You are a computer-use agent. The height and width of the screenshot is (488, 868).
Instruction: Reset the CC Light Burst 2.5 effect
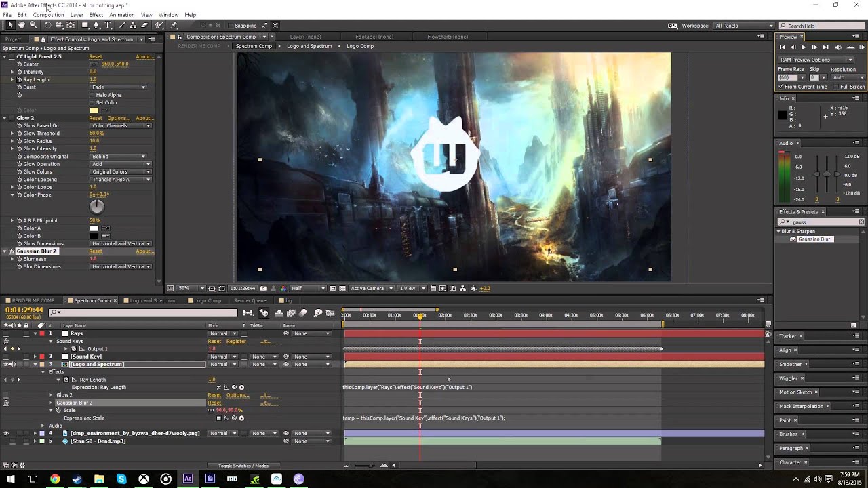click(x=96, y=56)
